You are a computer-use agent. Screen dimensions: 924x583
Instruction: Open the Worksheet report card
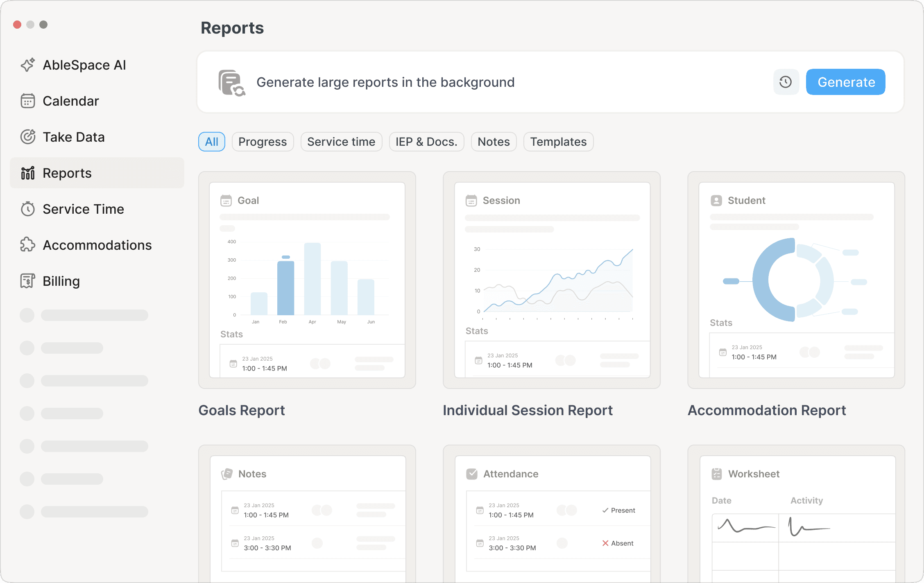pos(796,514)
